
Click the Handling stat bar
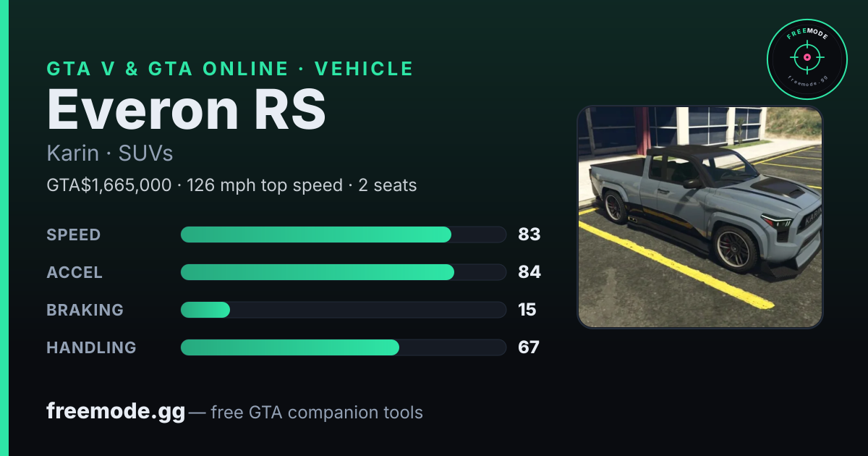click(343, 347)
